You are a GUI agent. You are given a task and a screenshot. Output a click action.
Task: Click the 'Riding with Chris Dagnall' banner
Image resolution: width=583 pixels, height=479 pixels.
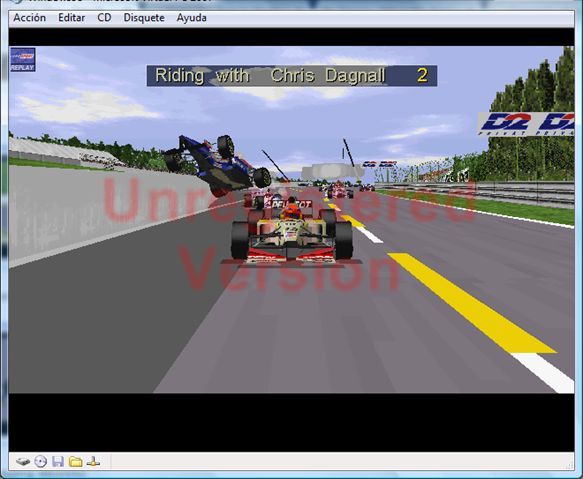[x=292, y=76]
